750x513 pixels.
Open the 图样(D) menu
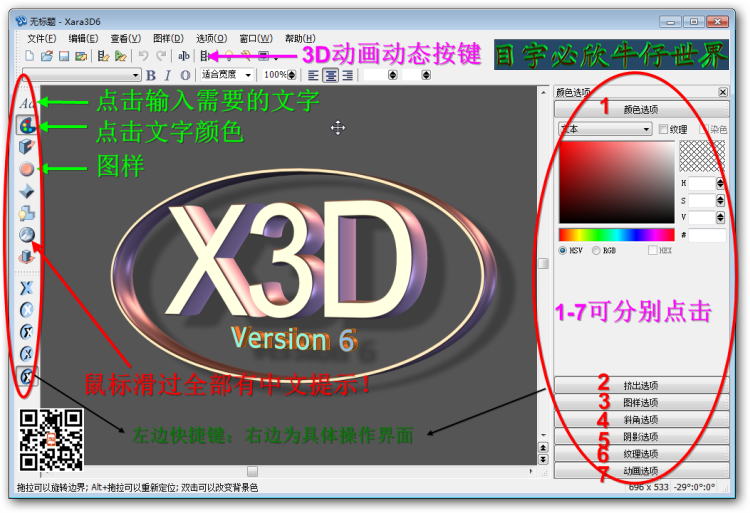click(168, 38)
